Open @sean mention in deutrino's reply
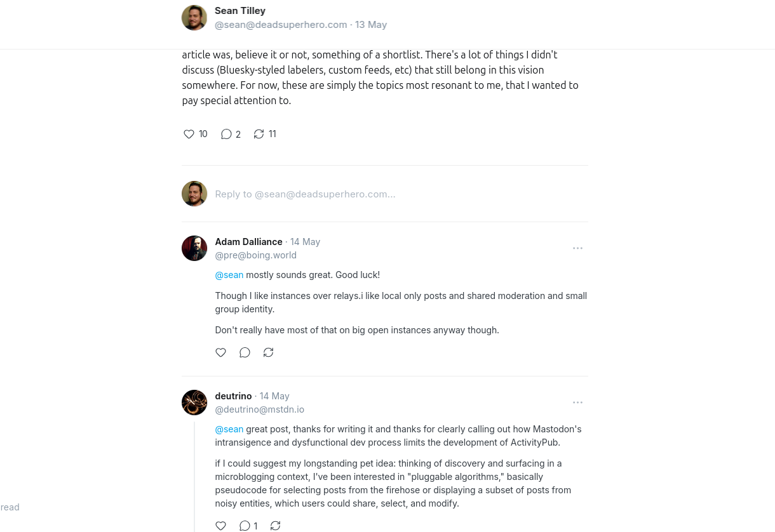This screenshot has width=775, height=532. [x=229, y=429]
